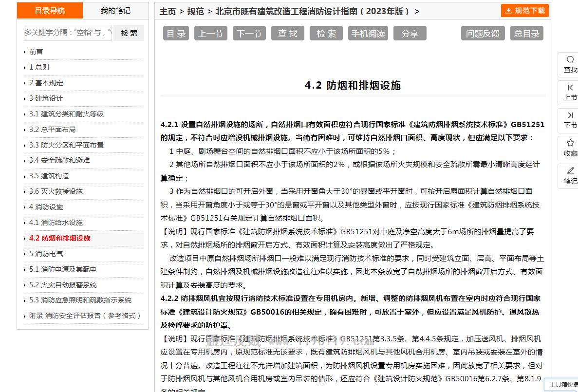
Task: Click the orange 规范下载 button
Action: pyautogui.click(x=524, y=11)
